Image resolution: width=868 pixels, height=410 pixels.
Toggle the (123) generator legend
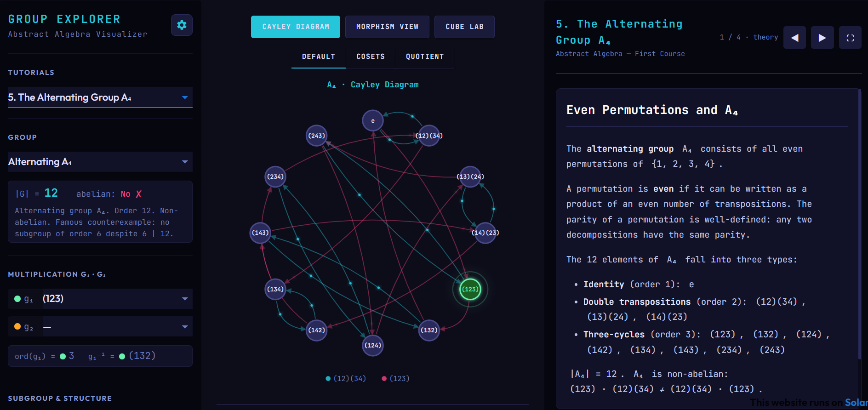click(x=395, y=378)
